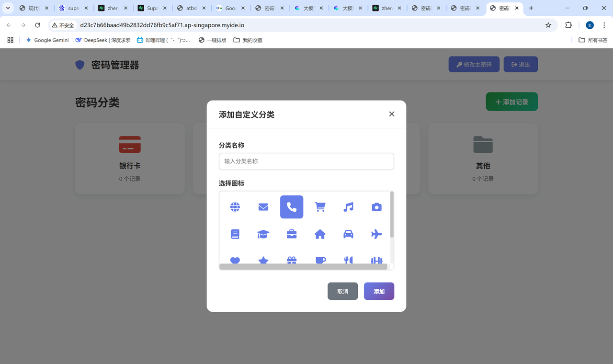Image resolution: width=613 pixels, height=364 pixels.
Task: Open the 其他 category card
Action: (x=483, y=159)
